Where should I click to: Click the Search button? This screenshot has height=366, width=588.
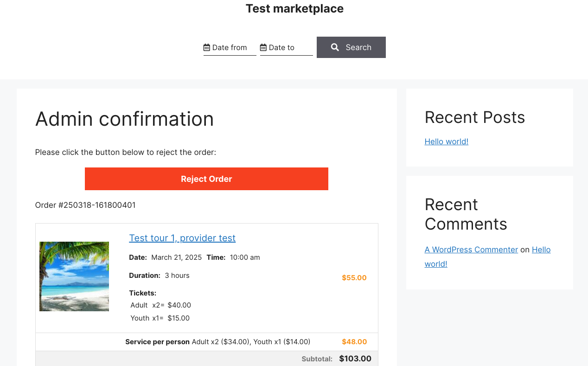tap(351, 47)
